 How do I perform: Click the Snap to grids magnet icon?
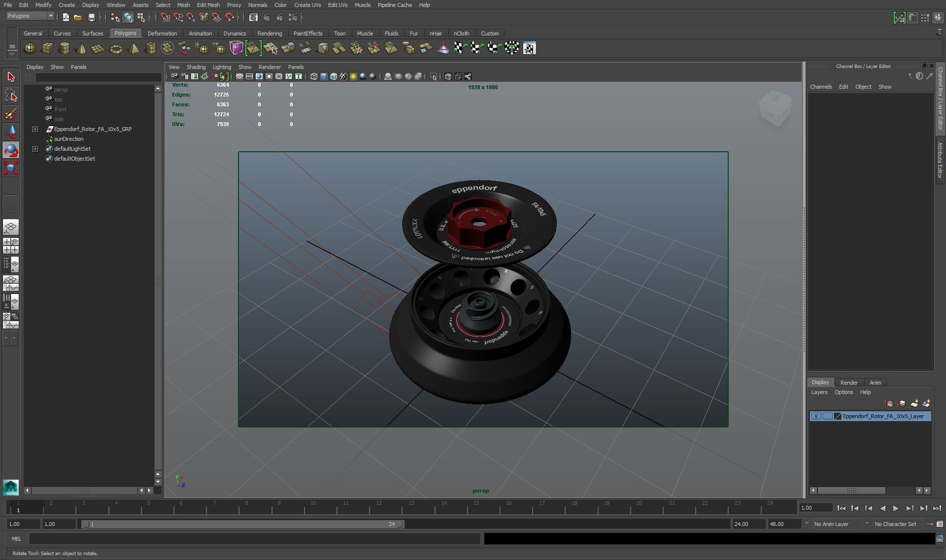(166, 18)
